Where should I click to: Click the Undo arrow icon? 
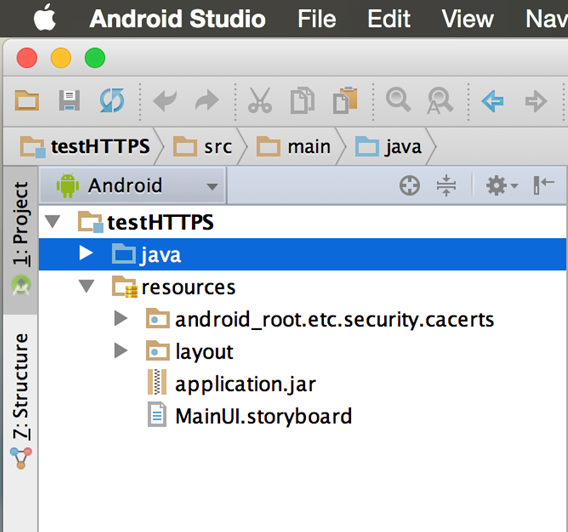tap(165, 100)
